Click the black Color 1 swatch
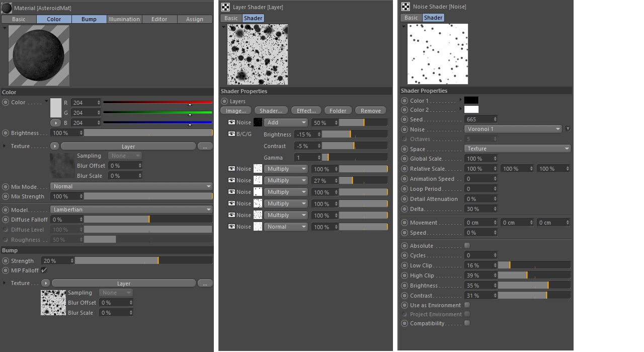This screenshot has width=644, height=352. (x=471, y=100)
